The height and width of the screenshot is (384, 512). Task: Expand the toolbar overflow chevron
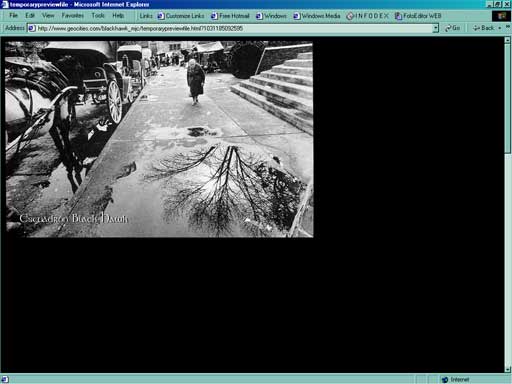[508, 27]
